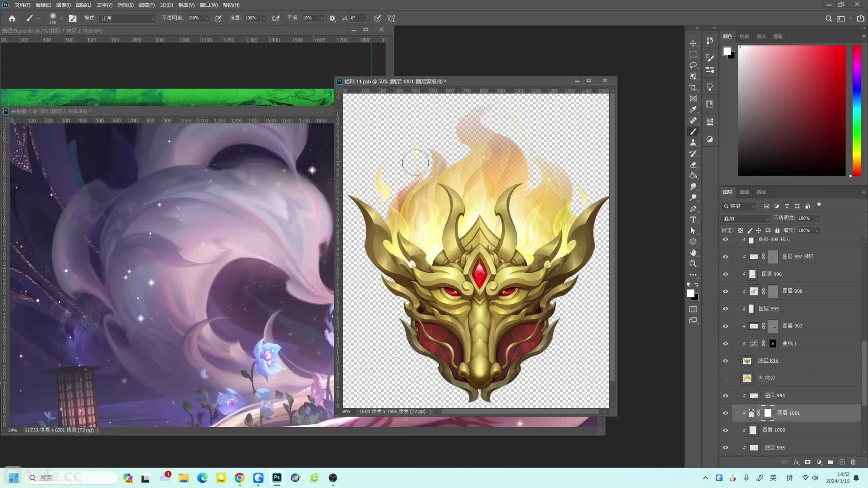
Task: Select the Crop tool
Action: tap(693, 87)
